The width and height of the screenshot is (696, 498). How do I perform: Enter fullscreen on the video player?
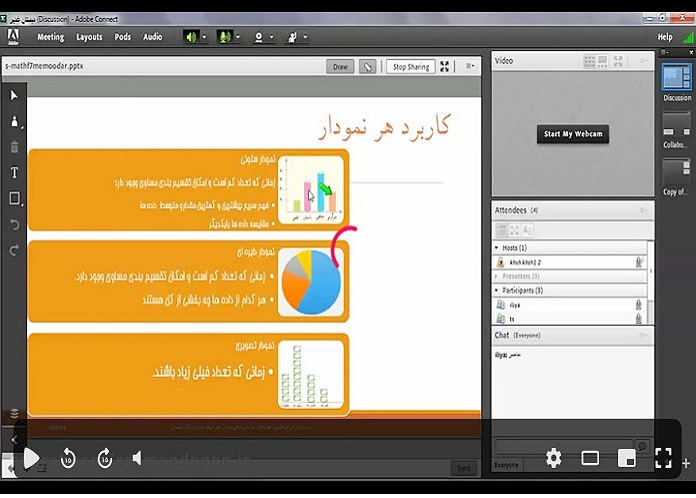coord(663,458)
